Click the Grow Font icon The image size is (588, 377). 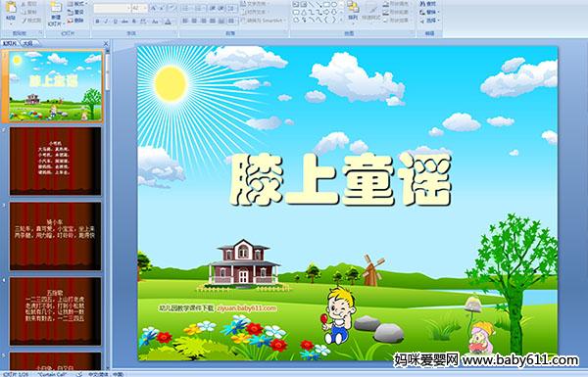154,8
